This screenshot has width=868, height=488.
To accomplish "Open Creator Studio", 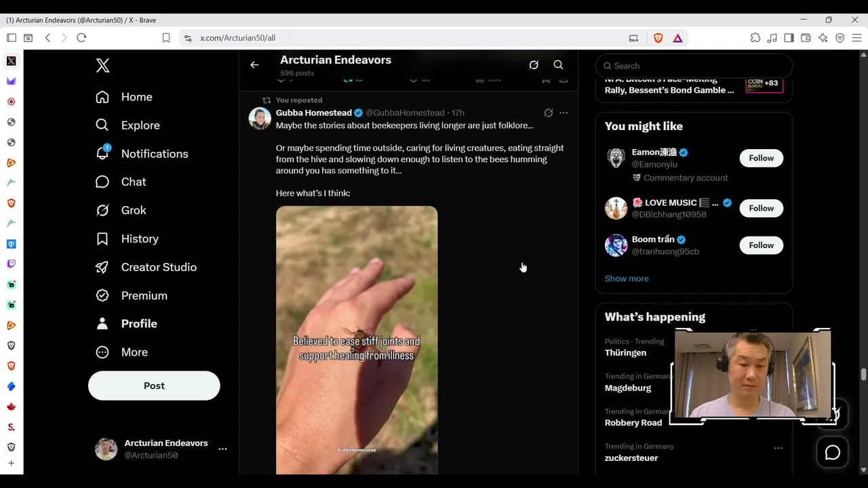I will tap(146, 267).
